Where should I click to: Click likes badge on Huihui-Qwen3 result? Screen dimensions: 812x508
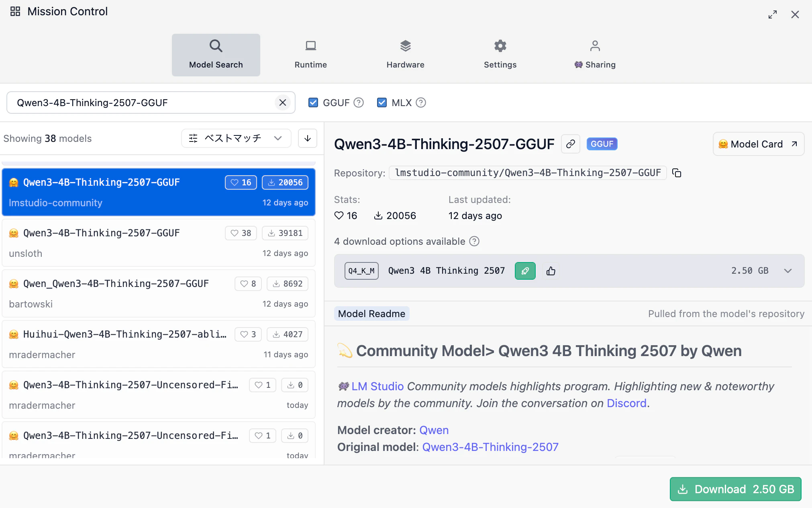(x=248, y=334)
